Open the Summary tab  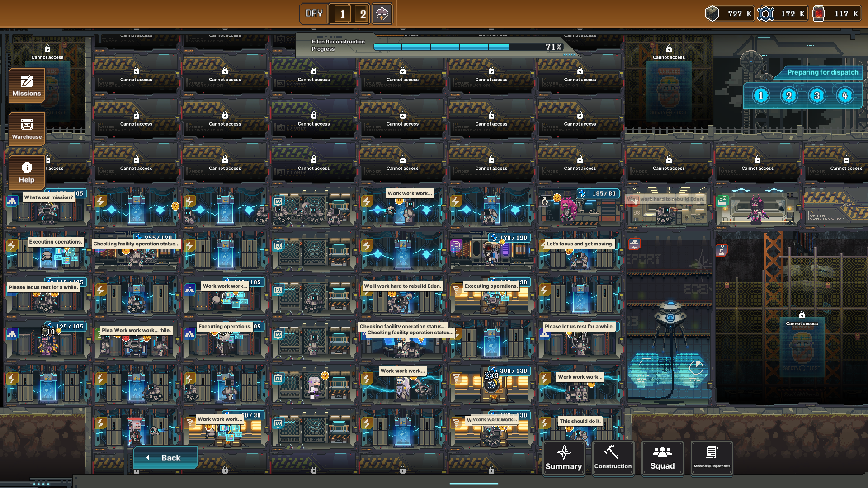[x=563, y=458]
